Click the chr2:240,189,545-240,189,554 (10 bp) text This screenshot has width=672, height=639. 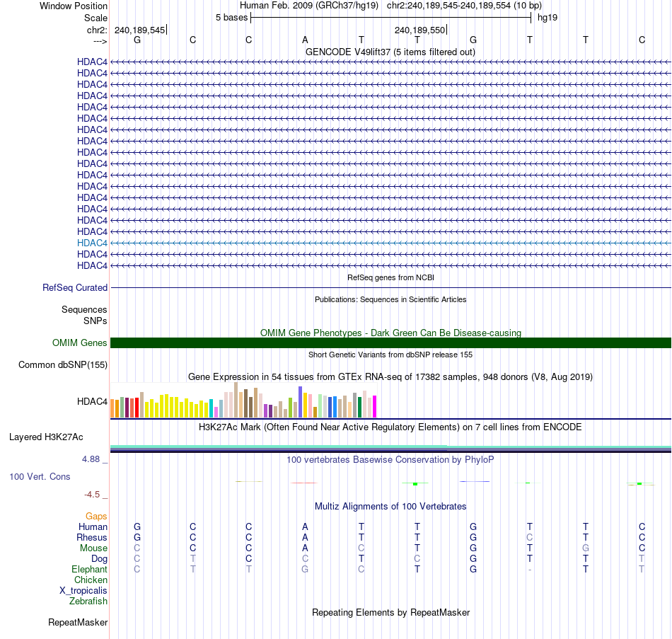pos(464,6)
